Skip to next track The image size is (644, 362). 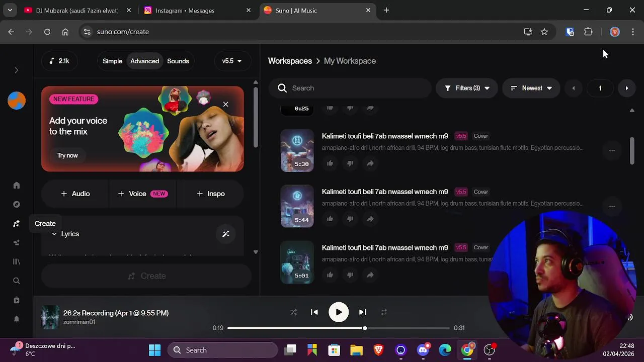(x=363, y=312)
